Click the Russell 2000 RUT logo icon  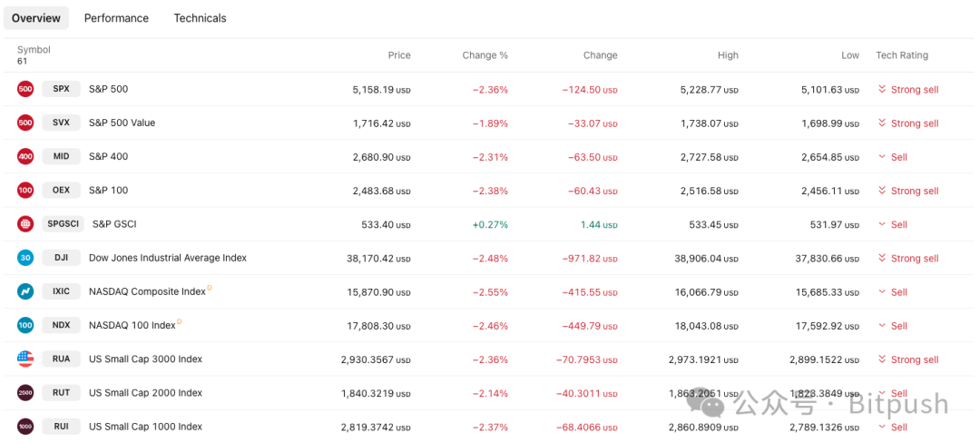[25, 393]
